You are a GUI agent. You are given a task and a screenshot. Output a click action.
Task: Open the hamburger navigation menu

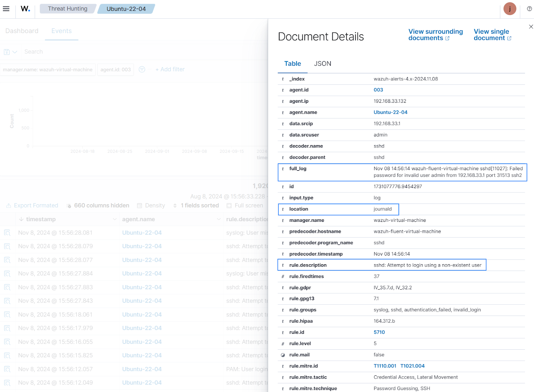[6, 9]
